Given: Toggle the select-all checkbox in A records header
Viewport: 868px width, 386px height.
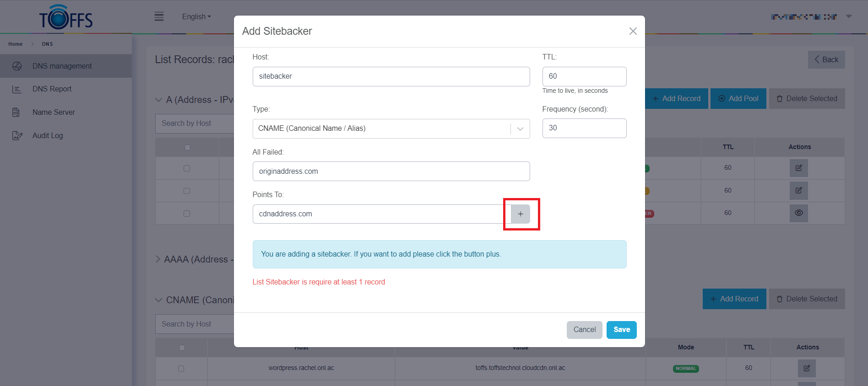Looking at the screenshot, I should [187, 147].
